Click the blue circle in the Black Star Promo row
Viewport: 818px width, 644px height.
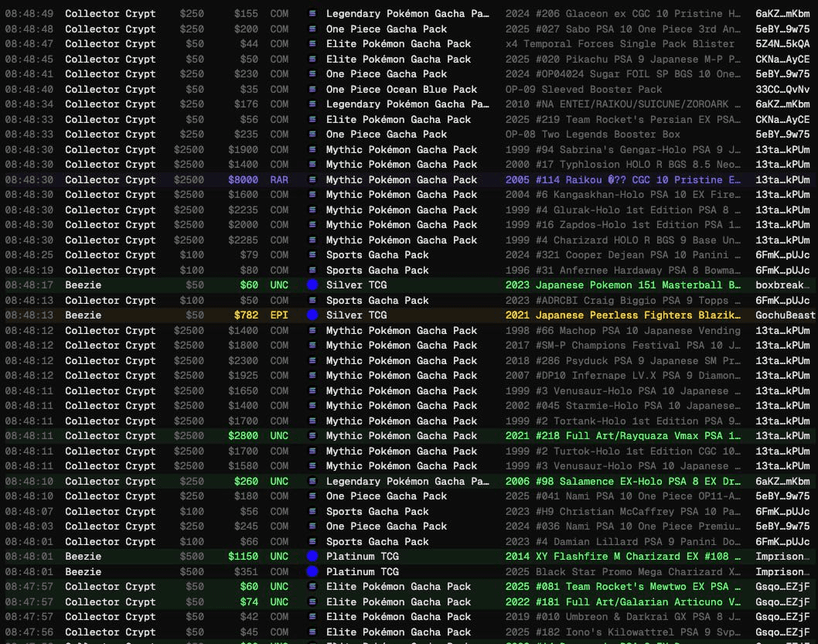312,571
